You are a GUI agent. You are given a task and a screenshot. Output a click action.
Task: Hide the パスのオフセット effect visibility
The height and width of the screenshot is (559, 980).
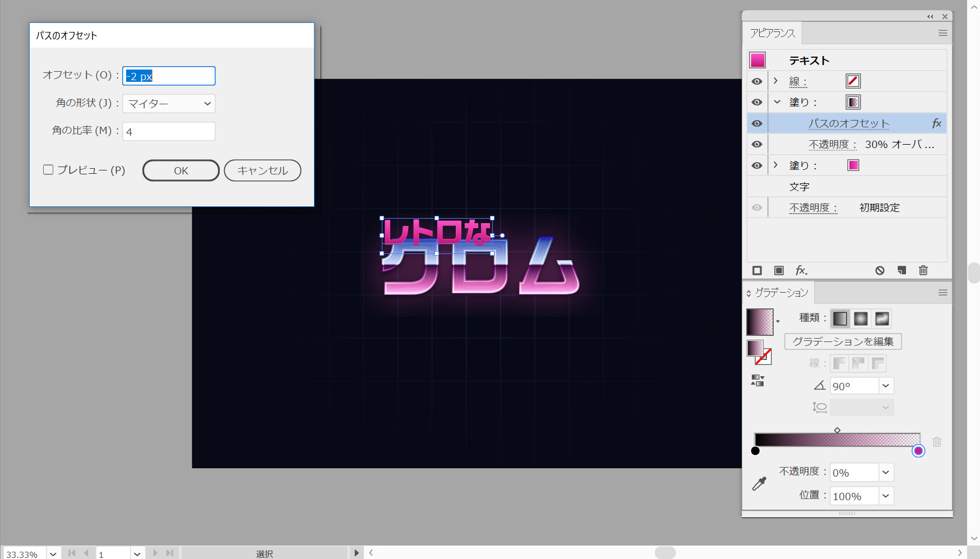click(x=757, y=123)
